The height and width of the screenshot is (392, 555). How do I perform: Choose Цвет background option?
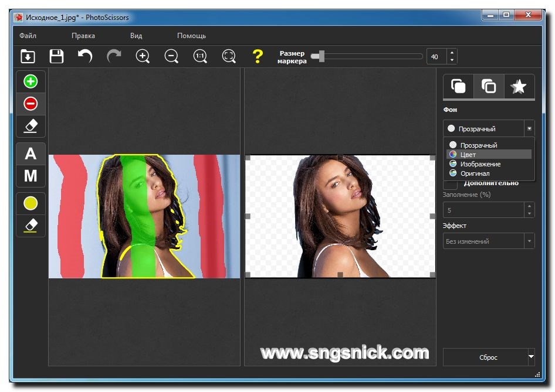(x=489, y=155)
